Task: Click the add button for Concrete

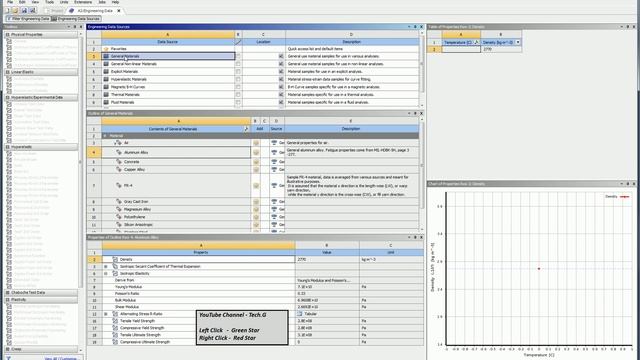Action: tap(256, 162)
